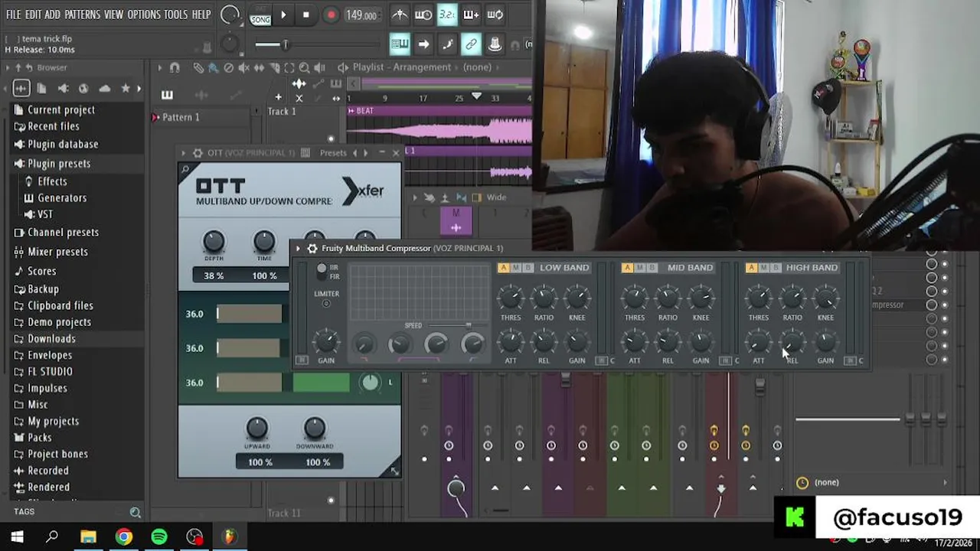The height and width of the screenshot is (551, 980).
Task: Open Spotify from the Windows taskbar
Action: click(x=159, y=537)
